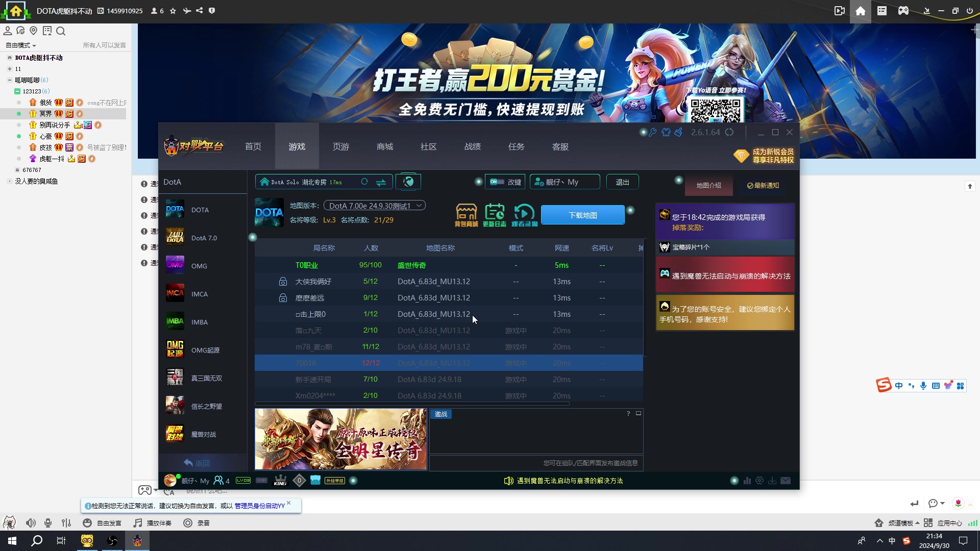Open the 更新日志 update log icon

494,215
